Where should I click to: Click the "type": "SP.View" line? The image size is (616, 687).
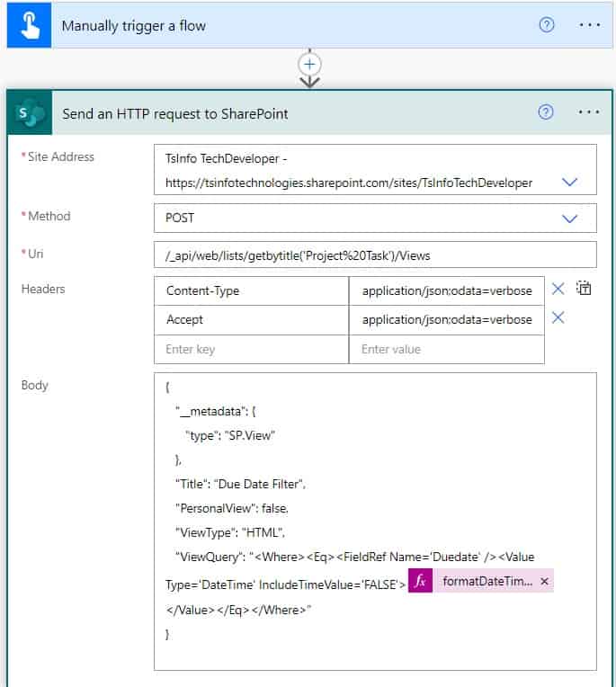(230, 435)
